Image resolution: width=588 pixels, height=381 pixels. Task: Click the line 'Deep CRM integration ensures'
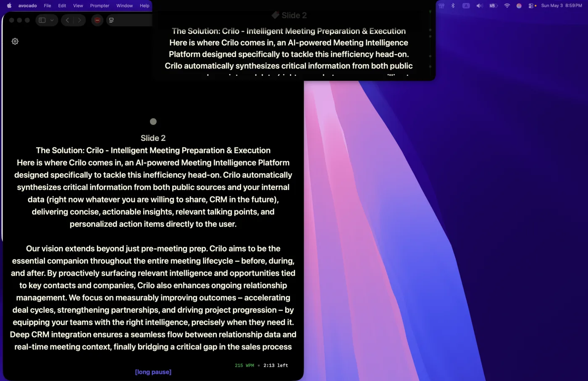(153, 334)
